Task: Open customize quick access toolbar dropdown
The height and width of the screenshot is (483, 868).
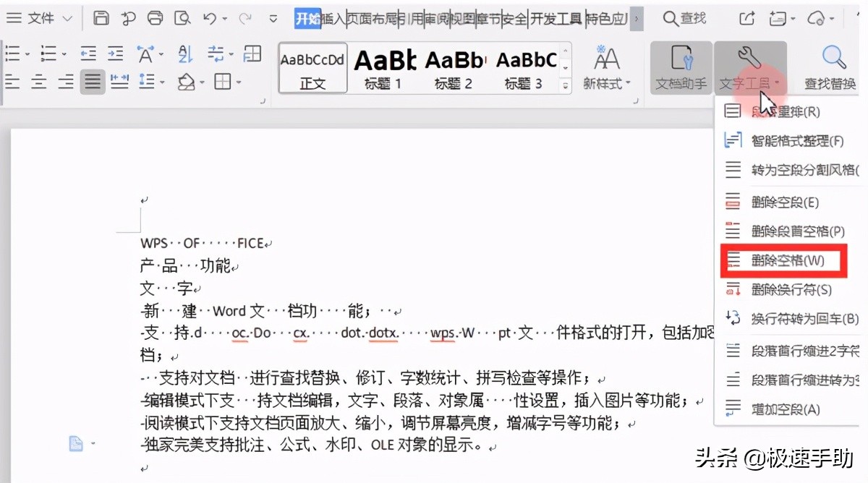Action: pos(273,18)
